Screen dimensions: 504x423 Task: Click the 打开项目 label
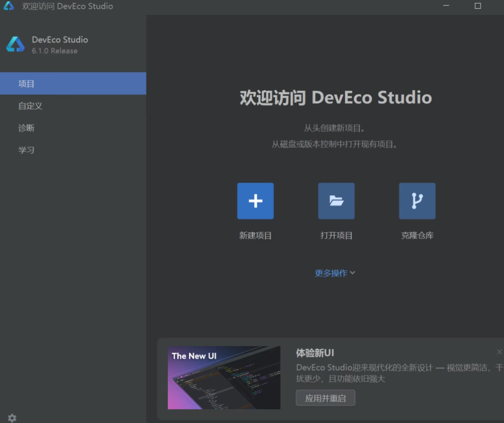pyautogui.click(x=336, y=236)
